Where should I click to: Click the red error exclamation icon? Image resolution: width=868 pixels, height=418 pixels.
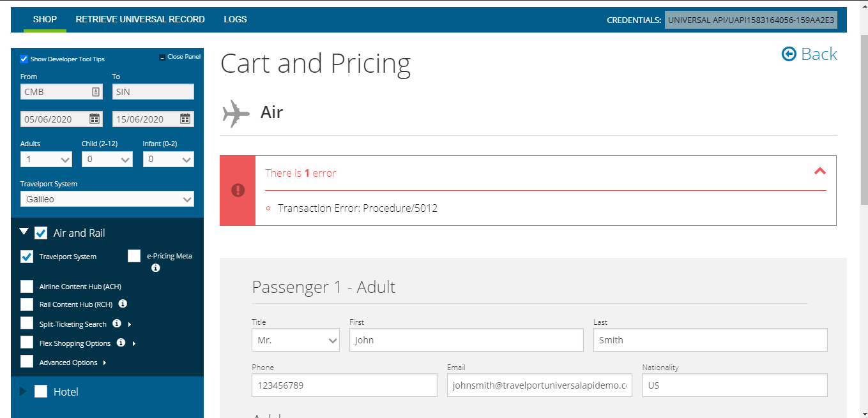[x=238, y=190]
